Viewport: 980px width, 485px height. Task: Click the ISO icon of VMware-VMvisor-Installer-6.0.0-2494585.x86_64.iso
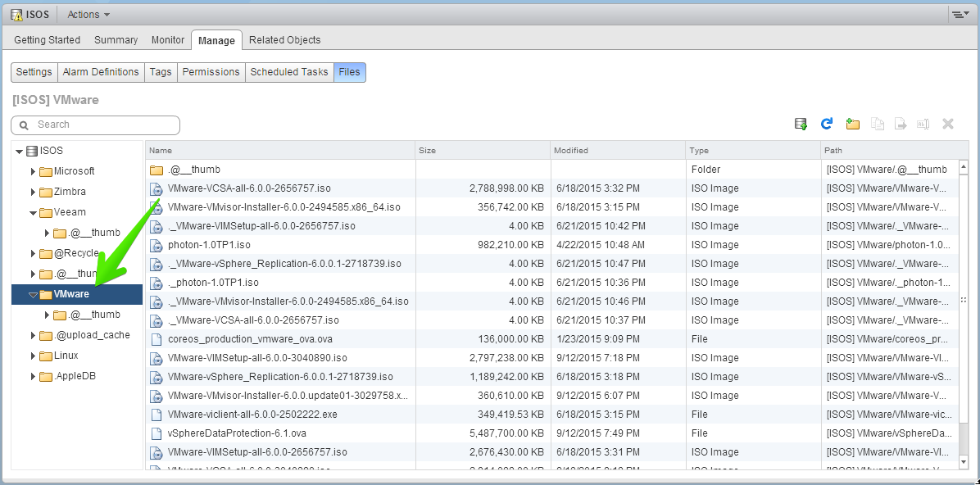[157, 207]
